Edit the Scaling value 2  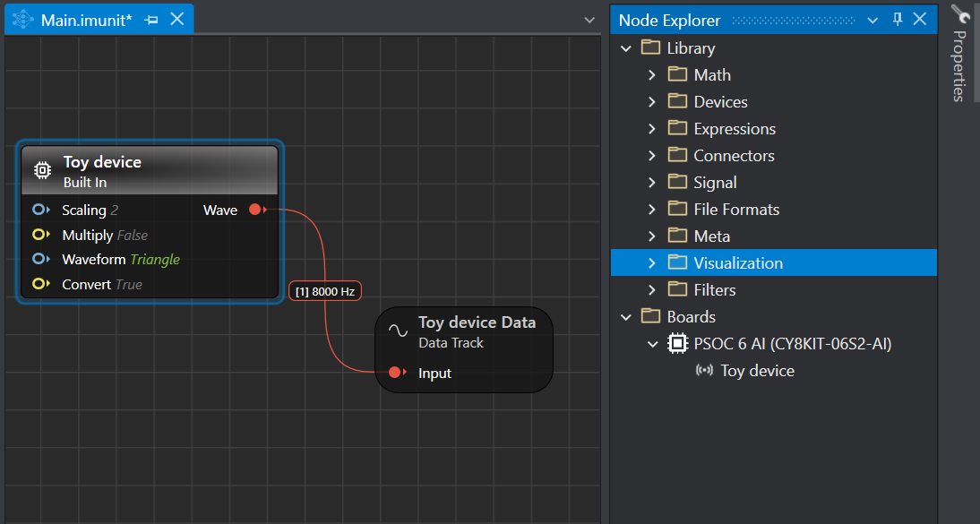[115, 210]
